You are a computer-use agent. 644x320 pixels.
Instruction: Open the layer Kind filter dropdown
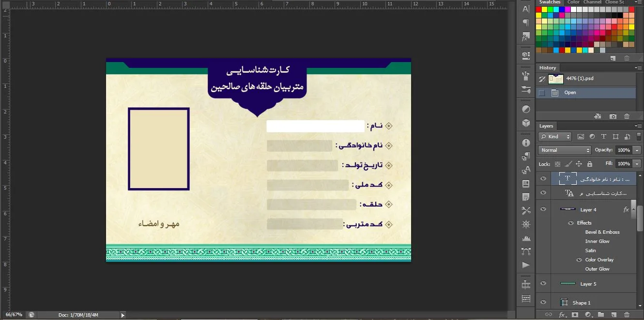(x=555, y=137)
